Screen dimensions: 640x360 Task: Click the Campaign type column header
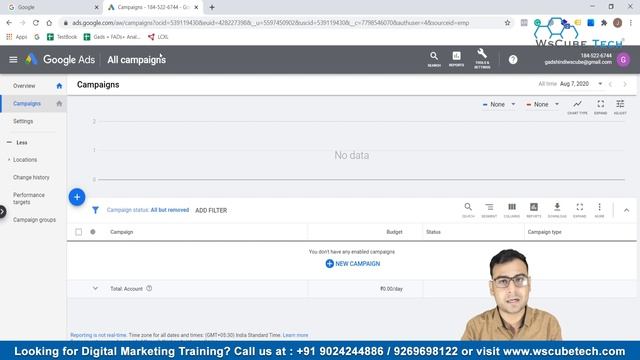[x=544, y=232]
